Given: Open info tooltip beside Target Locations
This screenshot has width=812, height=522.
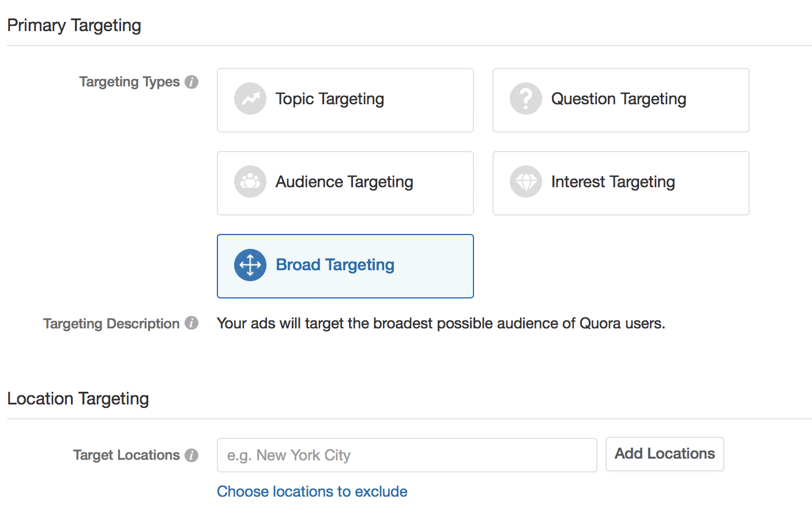Looking at the screenshot, I should (191, 455).
